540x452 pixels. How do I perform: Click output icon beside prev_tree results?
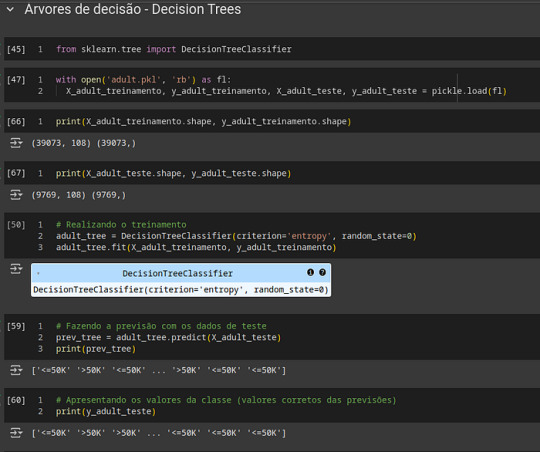[x=16, y=370]
